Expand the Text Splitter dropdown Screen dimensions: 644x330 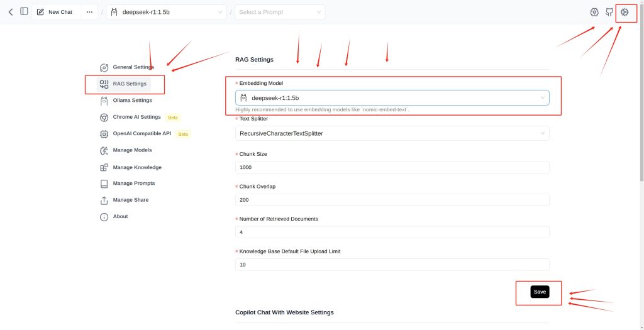pyautogui.click(x=392, y=133)
